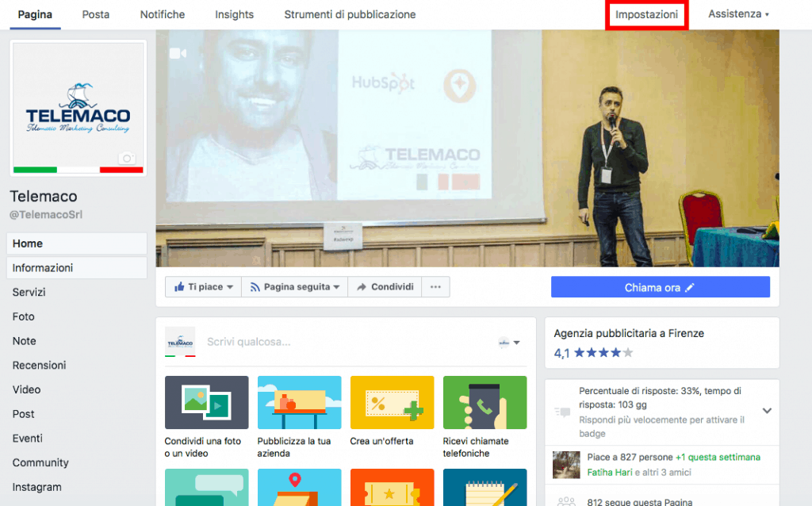Open the Notifiche tab
Viewport: 812px width, 506px height.
pos(162,14)
